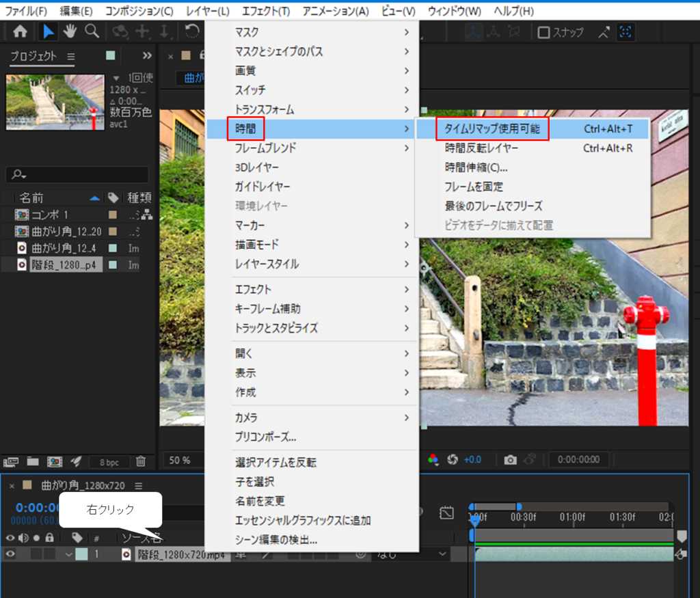
Task: Toggle the スナップ checkbox
Action: click(x=543, y=32)
